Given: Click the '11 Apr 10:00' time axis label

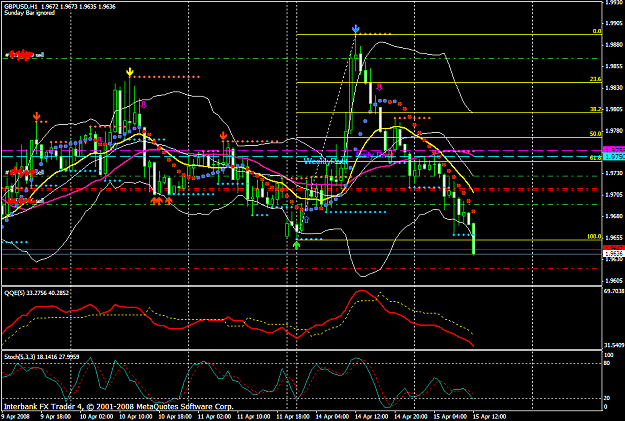Looking at the screenshot, I should coord(254,417).
